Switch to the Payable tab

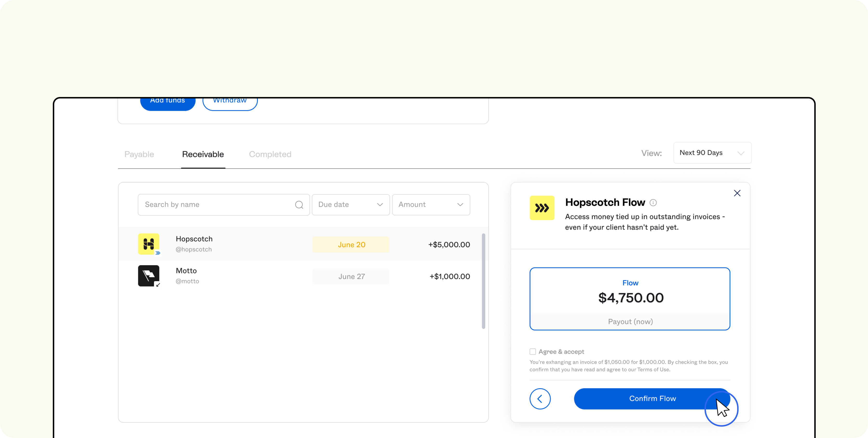(139, 154)
